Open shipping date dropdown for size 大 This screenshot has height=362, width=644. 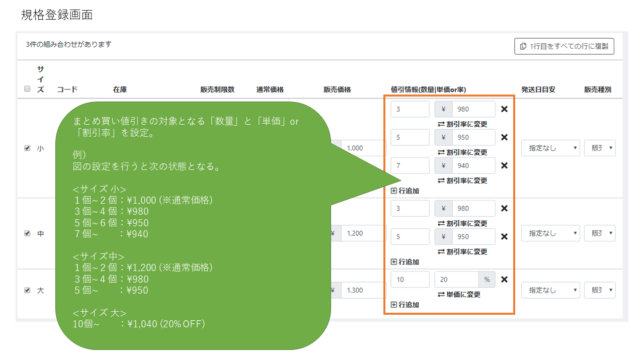click(550, 290)
